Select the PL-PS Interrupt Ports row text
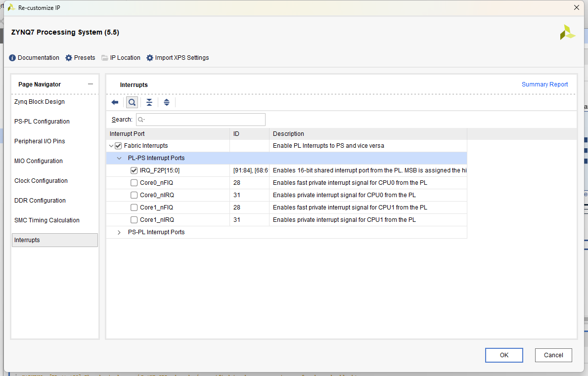The image size is (588, 376). point(156,158)
